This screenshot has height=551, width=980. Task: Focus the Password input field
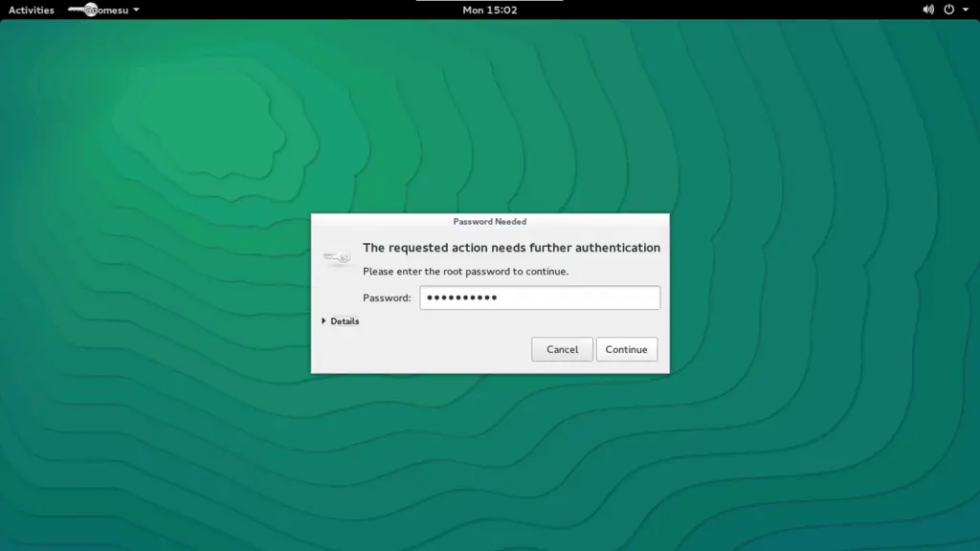[x=540, y=298]
